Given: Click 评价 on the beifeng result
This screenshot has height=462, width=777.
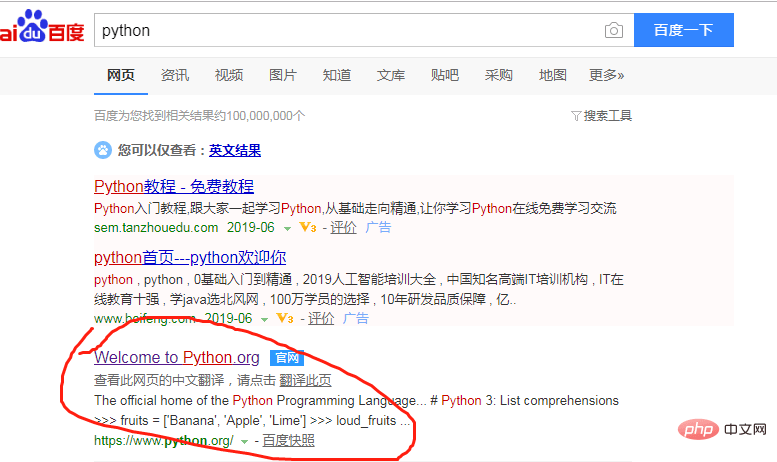Looking at the screenshot, I should pyautogui.click(x=321, y=318).
